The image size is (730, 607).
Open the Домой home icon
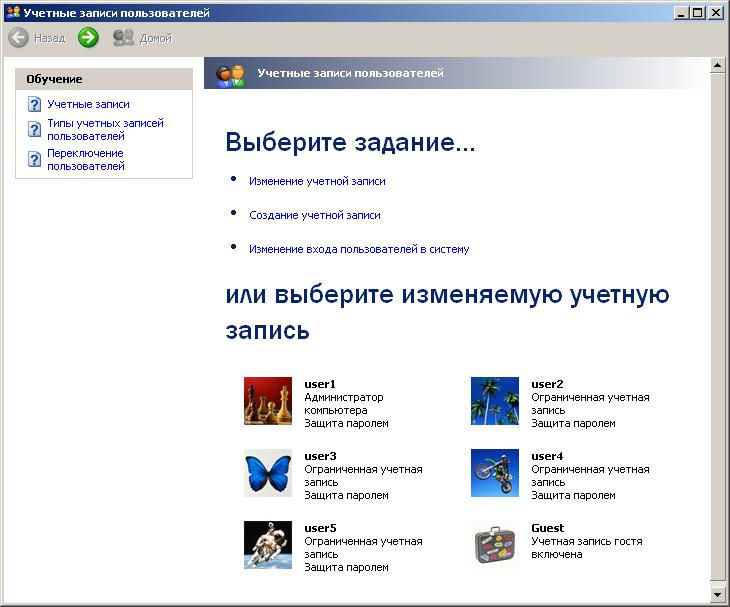[123, 38]
